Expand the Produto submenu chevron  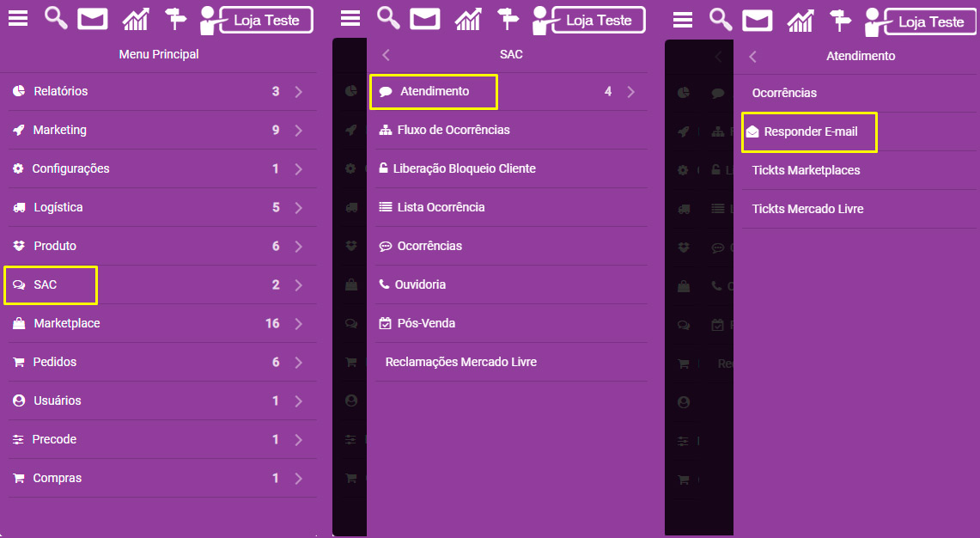[299, 247]
